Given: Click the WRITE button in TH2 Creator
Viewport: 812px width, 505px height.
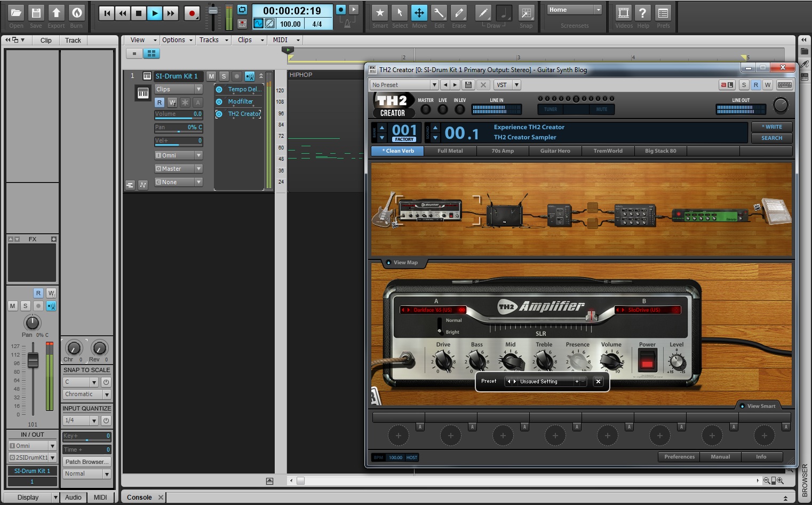Looking at the screenshot, I should click(x=772, y=127).
